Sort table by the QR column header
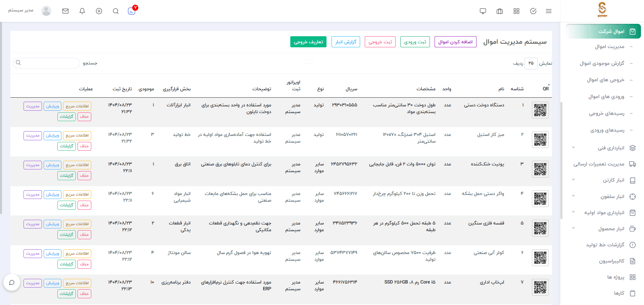 coord(546,89)
